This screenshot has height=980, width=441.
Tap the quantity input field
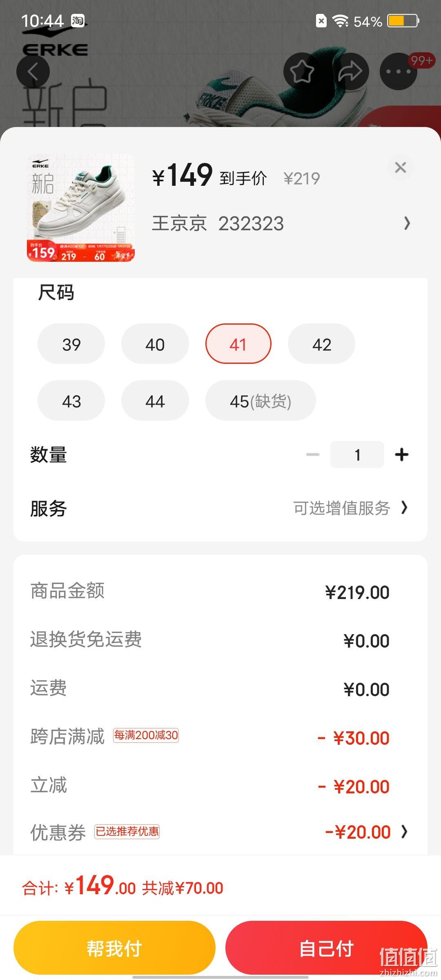click(357, 454)
